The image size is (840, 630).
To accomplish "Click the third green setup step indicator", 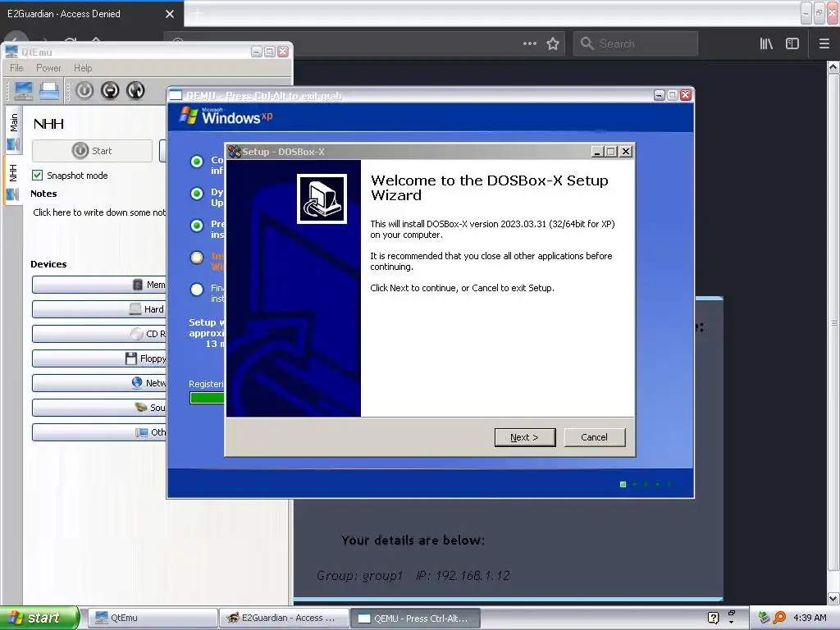I will (197, 226).
